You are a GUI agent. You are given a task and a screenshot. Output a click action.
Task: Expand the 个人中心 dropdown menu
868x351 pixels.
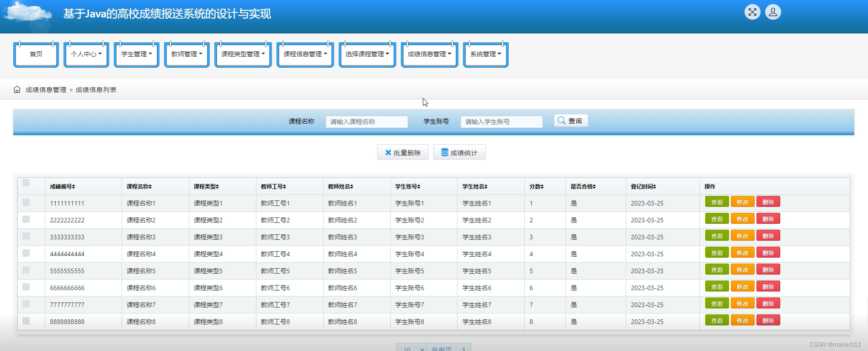click(x=86, y=54)
